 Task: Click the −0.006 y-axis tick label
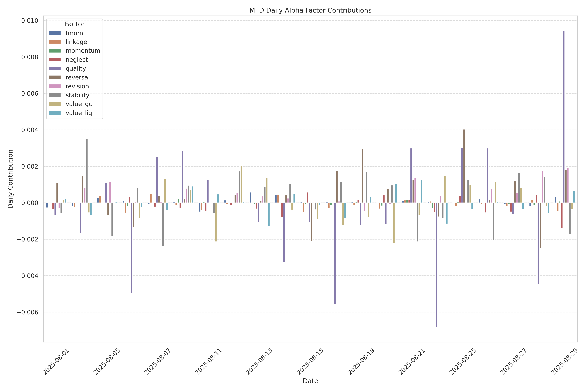pyautogui.click(x=27, y=312)
